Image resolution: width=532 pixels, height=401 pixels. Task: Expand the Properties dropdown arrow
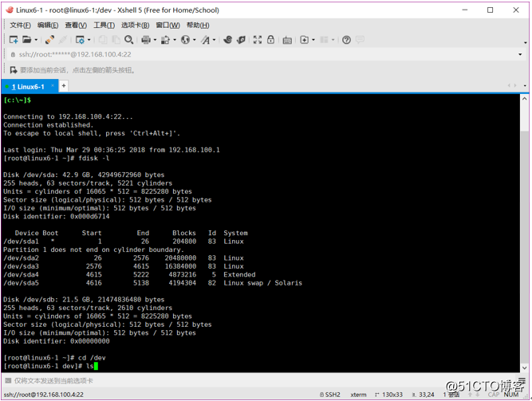coord(89,40)
